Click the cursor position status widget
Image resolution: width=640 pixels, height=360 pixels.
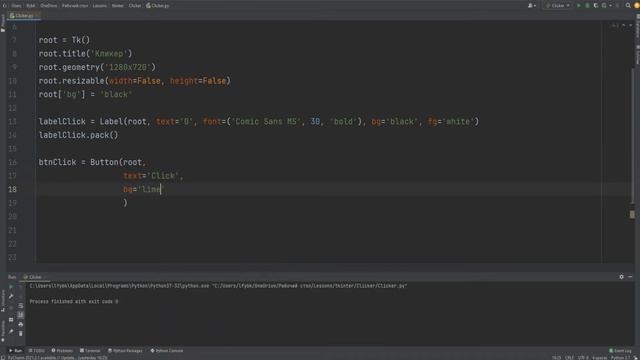[x=556, y=358]
